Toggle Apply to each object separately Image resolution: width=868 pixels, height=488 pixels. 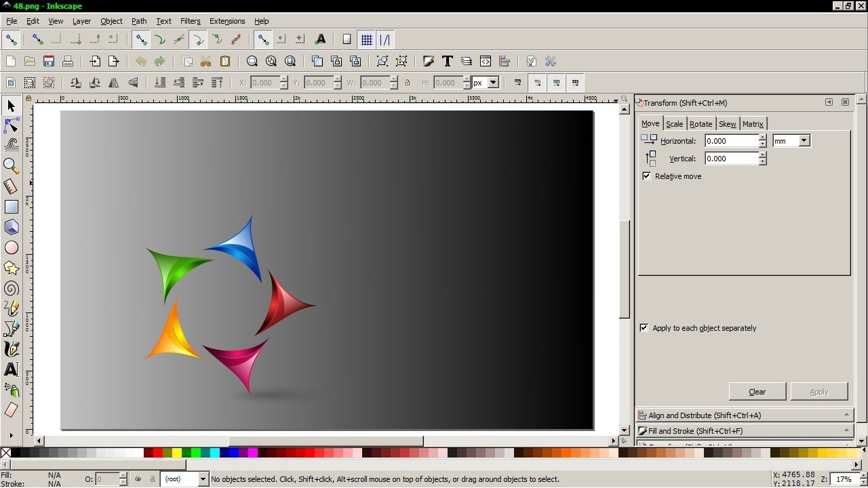(644, 328)
